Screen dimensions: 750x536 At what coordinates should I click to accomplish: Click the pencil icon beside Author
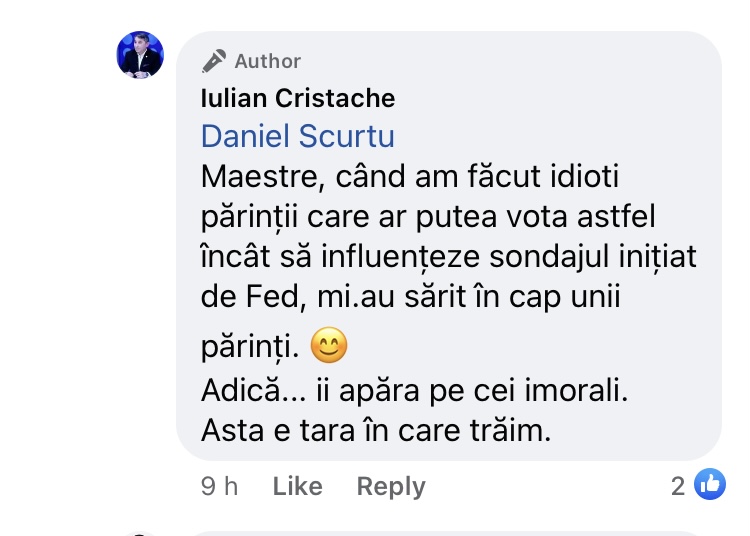tap(213, 61)
